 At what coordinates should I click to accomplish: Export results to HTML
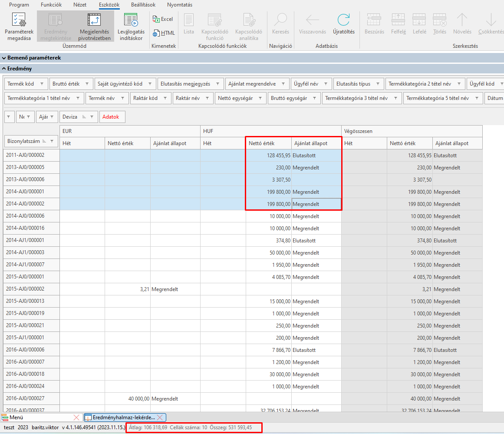tap(164, 33)
